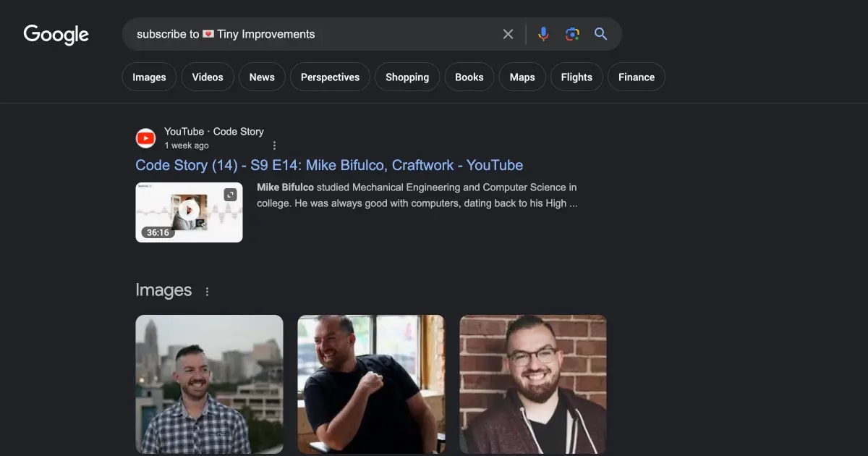Image resolution: width=868 pixels, height=456 pixels.
Task: Open image of laughing man in black shirt
Action: click(x=371, y=384)
